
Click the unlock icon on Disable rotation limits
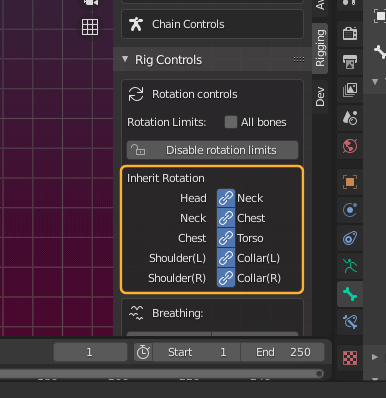pos(138,150)
